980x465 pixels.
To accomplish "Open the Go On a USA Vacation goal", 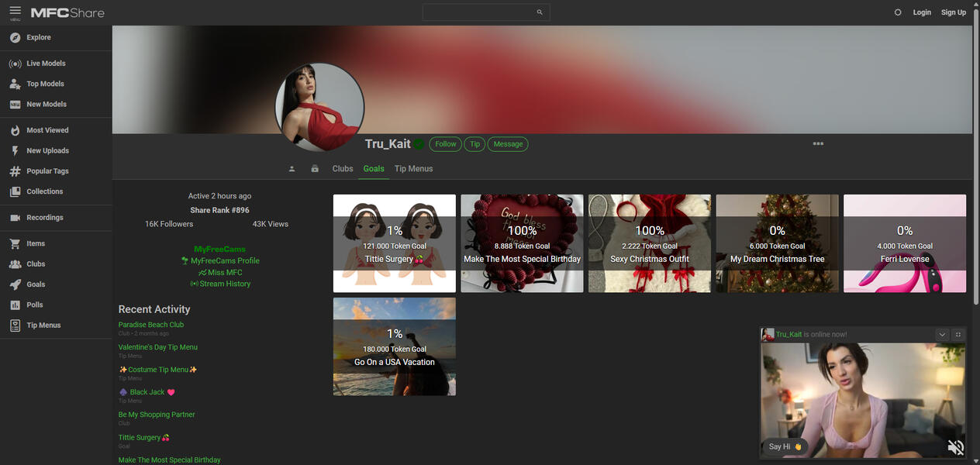I will click(395, 346).
